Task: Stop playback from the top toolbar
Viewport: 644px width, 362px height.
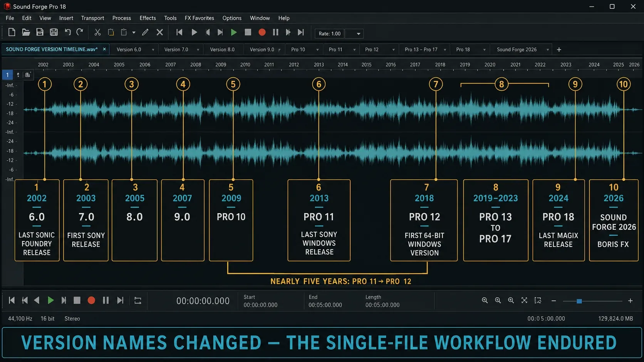Action: 248,32
